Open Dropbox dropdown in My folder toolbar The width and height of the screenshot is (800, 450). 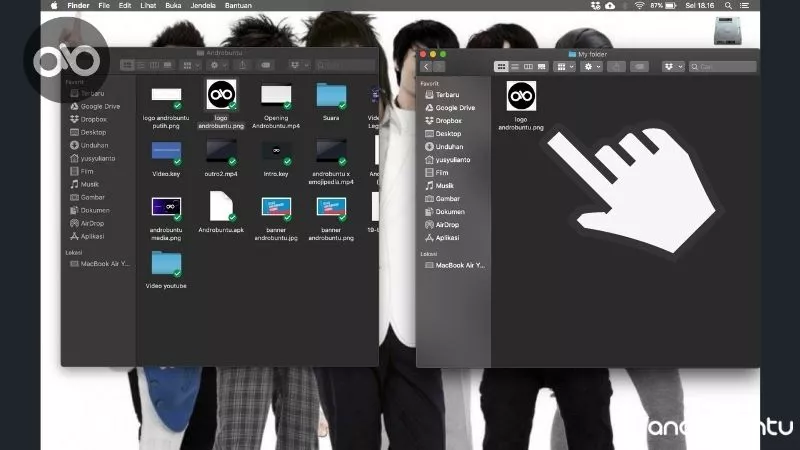[673, 67]
